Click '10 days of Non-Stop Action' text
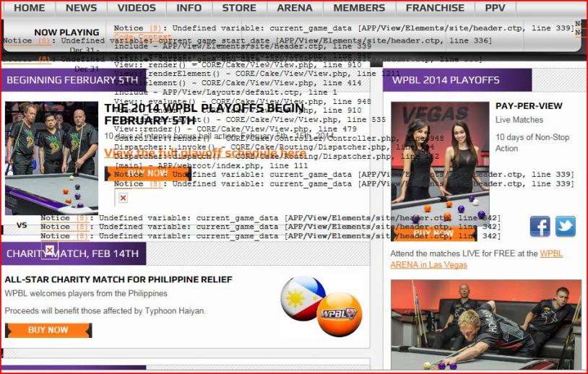The width and height of the screenshot is (588, 374). [532, 143]
